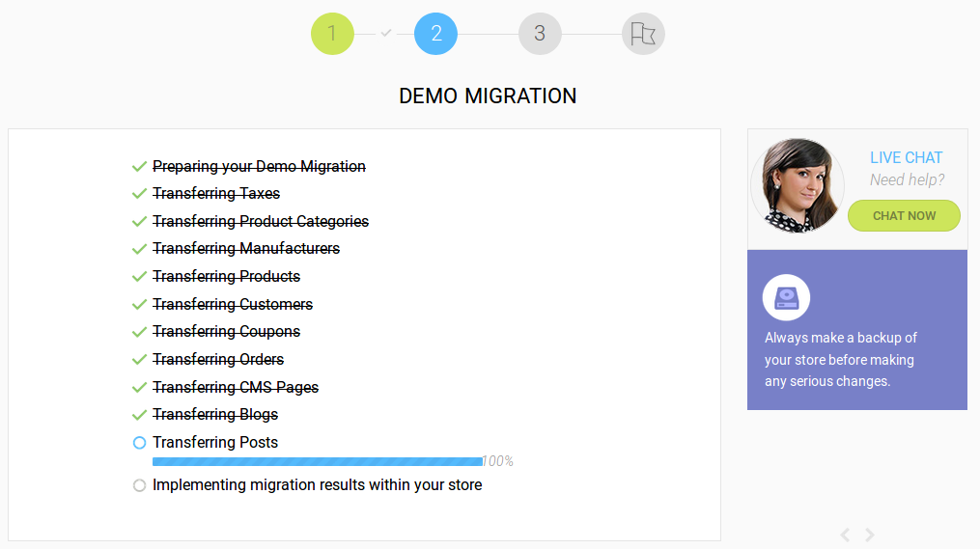Click checkmark beside Transferring Taxes
Screen dimensions: 980x549
tap(139, 194)
